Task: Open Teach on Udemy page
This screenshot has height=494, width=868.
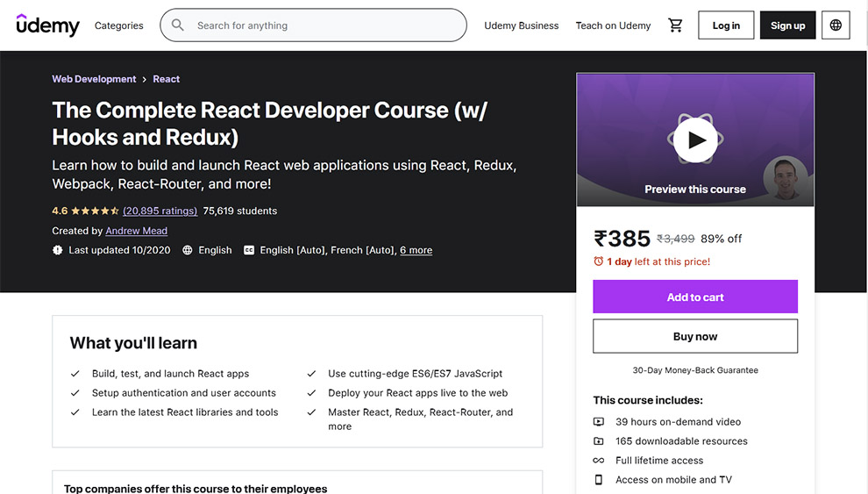Action: pos(614,25)
